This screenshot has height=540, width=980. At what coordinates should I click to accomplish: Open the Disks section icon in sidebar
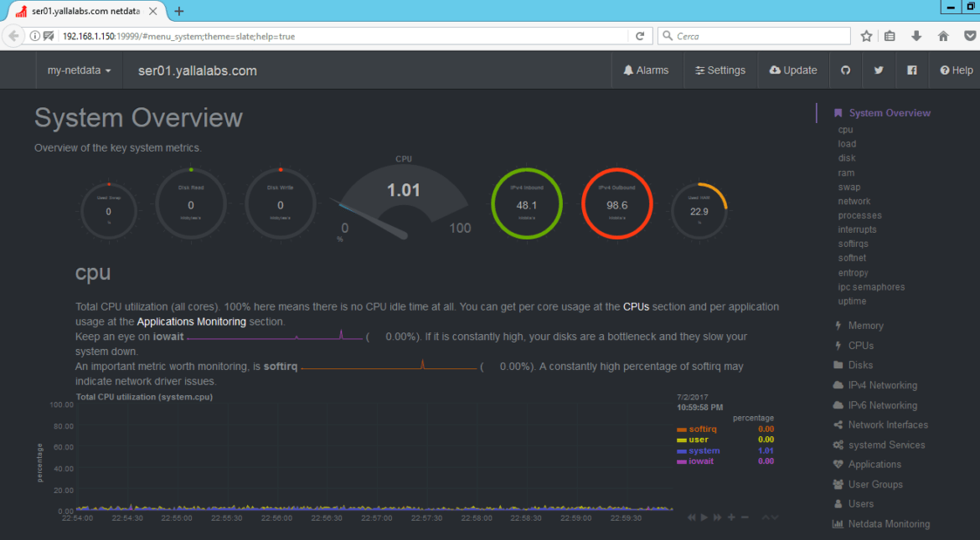tap(838, 365)
